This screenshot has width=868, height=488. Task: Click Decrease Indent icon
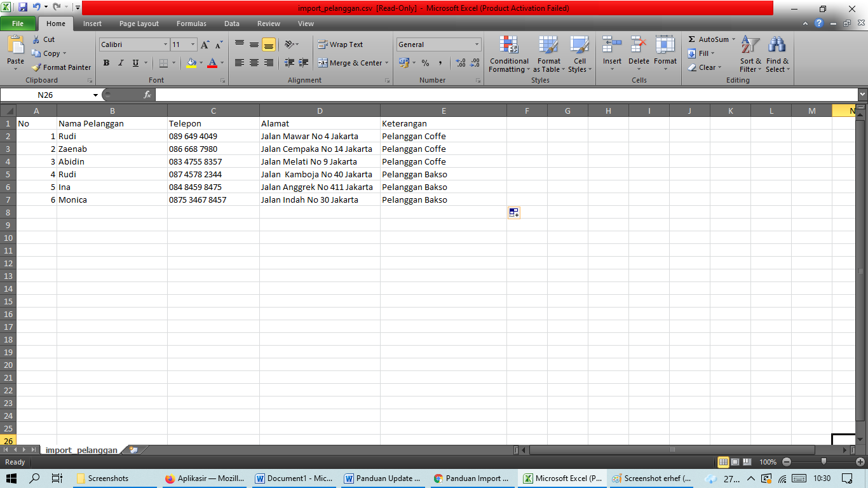click(x=289, y=63)
